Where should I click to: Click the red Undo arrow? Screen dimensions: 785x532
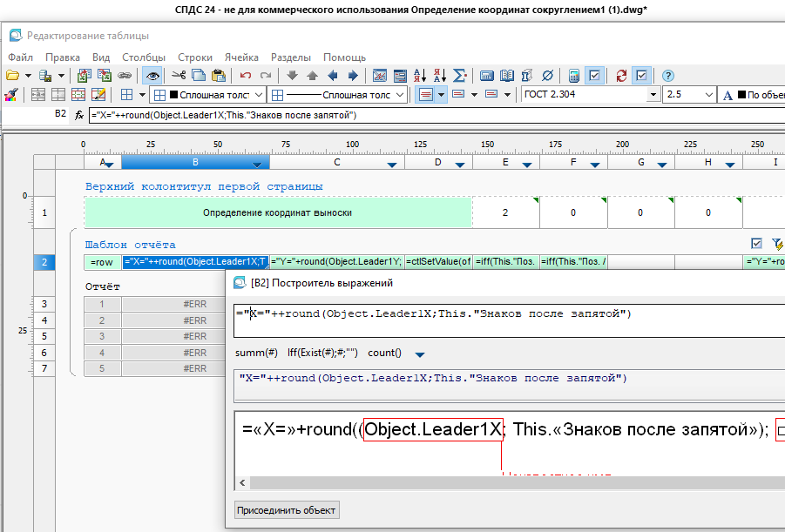coord(246,76)
